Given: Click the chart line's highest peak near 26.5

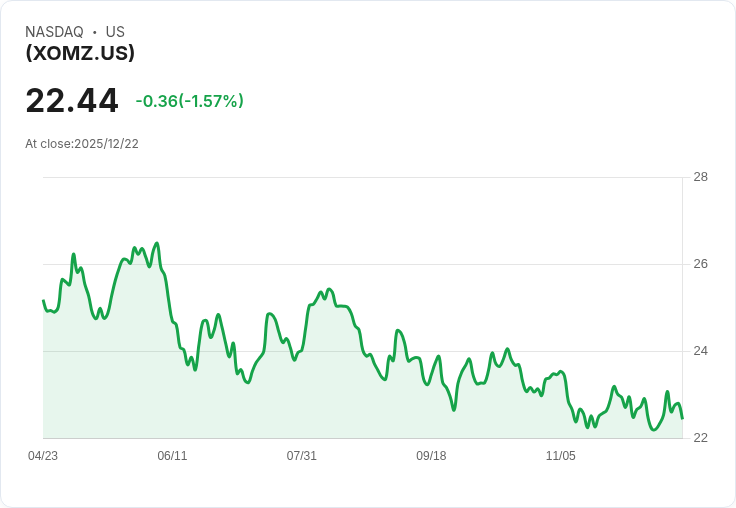Looking at the screenshot, I should tap(157, 243).
